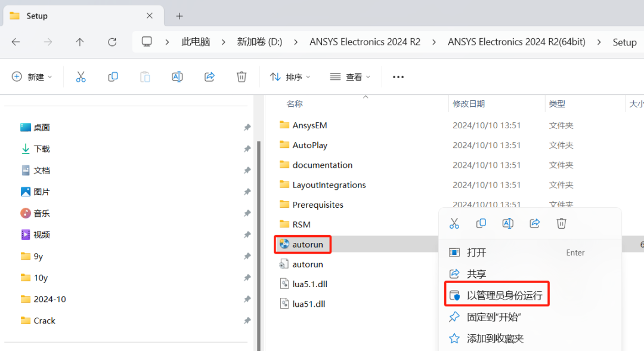
Task: Navigate to ANSYS Electronics 2024 R2(64bit) breadcrumb
Action: pyautogui.click(x=516, y=42)
